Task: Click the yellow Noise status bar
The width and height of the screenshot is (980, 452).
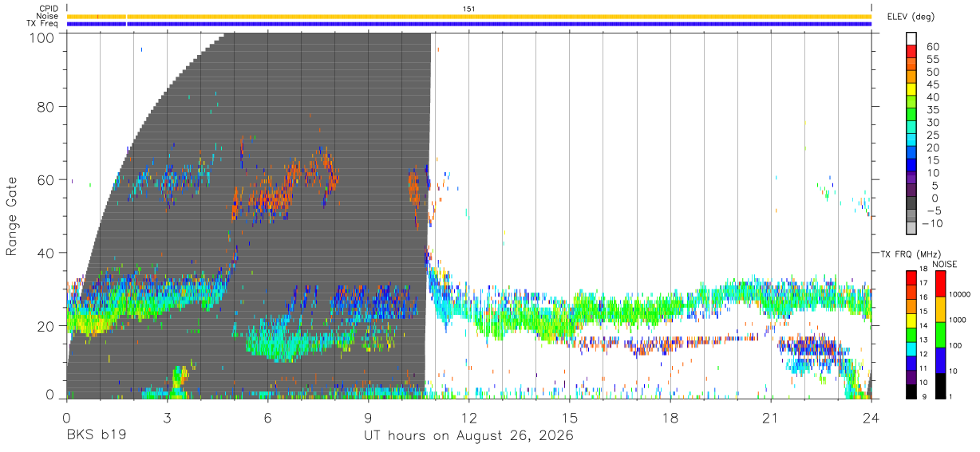Action: (469, 16)
